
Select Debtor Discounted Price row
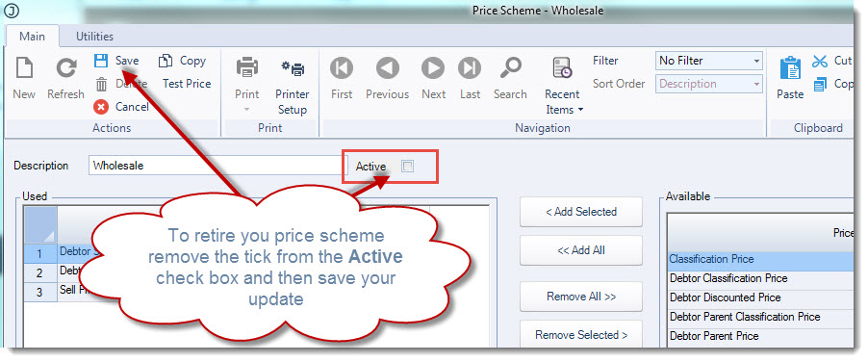[x=760, y=297]
